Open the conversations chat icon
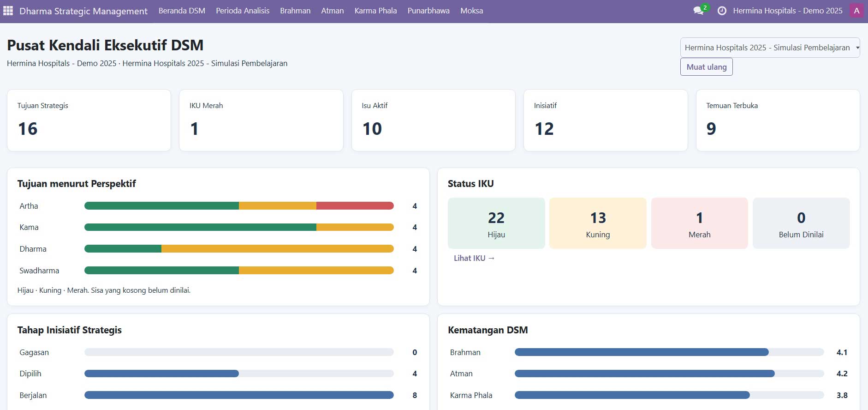868x410 pixels. 699,11
